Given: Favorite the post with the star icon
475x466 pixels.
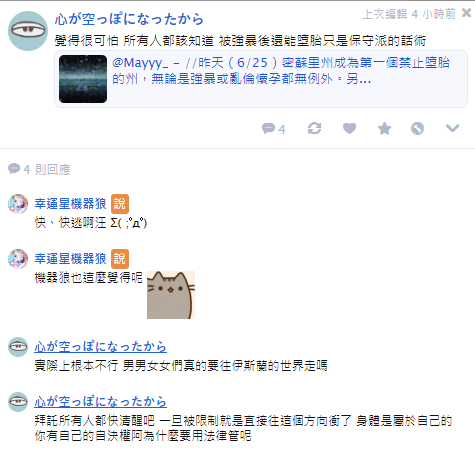Looking at the screenshot, I should tap(384, 128).
